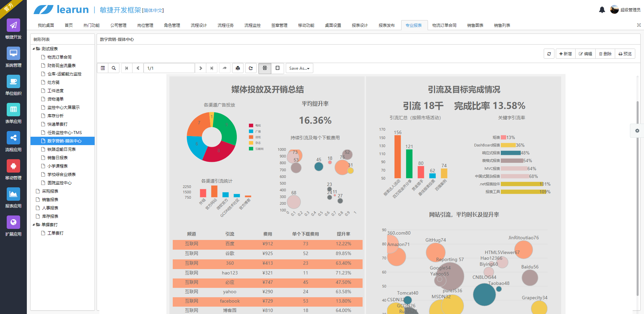Switch to single page view mode
Image resolution: width=644 pixels, height=314 pixels.
point(278,68)
